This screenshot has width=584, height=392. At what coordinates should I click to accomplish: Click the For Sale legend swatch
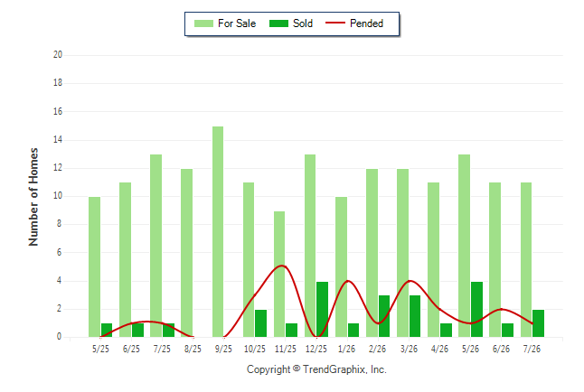(203, 23)
